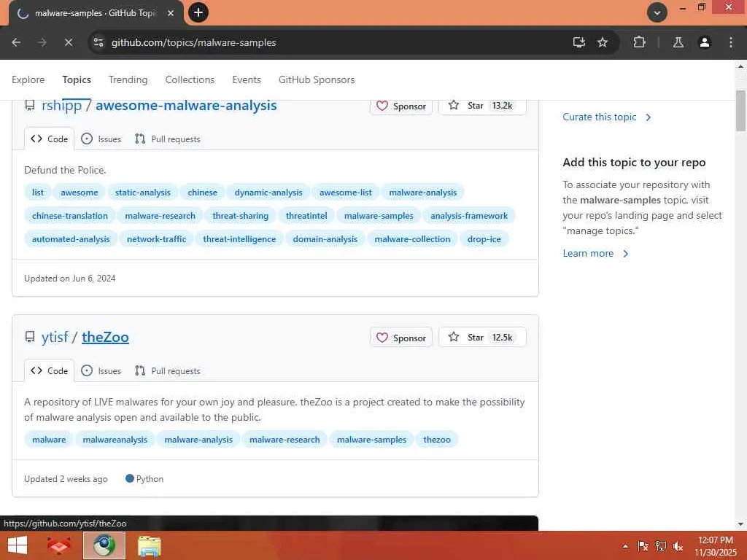Open Collections navigation item
747x560 pixels.
(190, 79)
